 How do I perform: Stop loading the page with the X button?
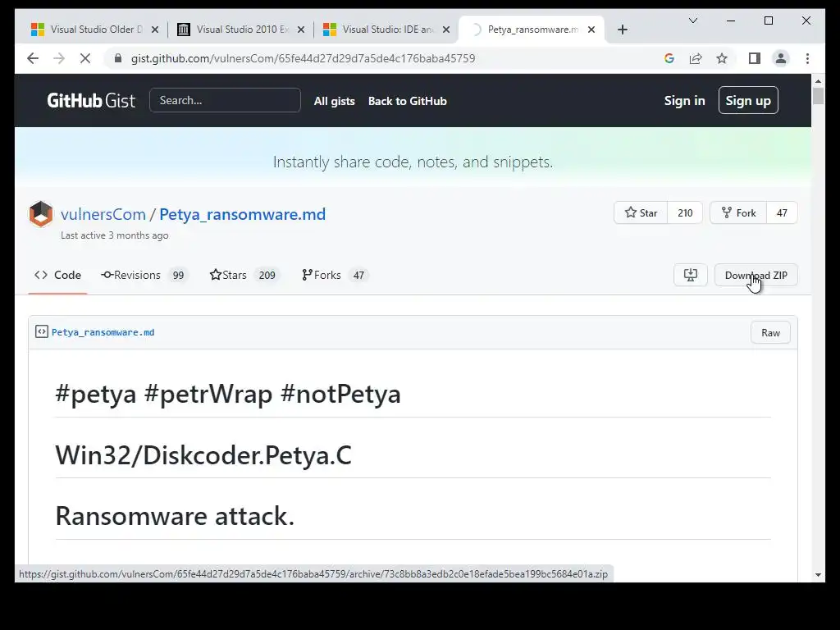[x=85, y=58]
